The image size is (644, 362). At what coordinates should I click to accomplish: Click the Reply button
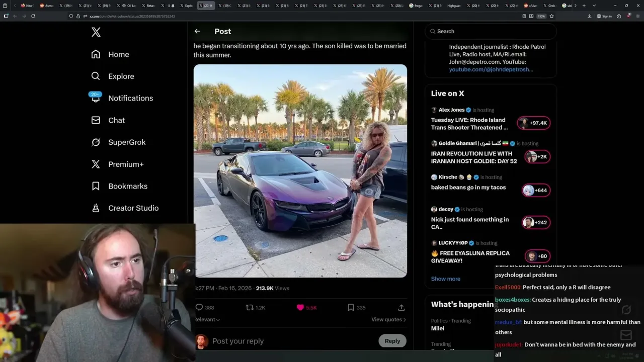[392, 341]
